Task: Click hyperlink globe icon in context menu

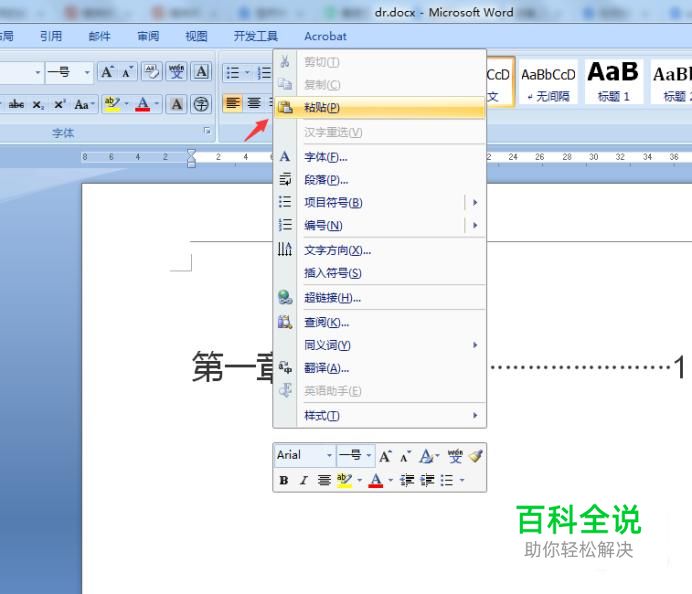Action: (x=285, y=297)
